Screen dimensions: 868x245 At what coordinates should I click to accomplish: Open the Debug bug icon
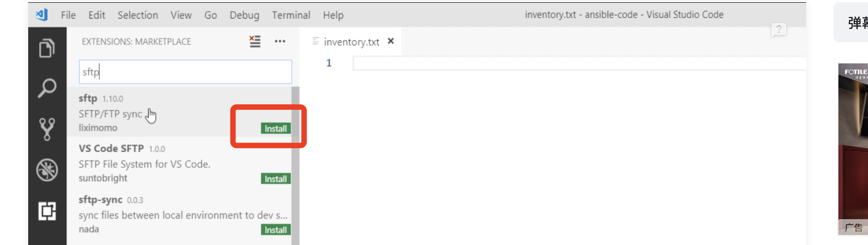[47, 170]
